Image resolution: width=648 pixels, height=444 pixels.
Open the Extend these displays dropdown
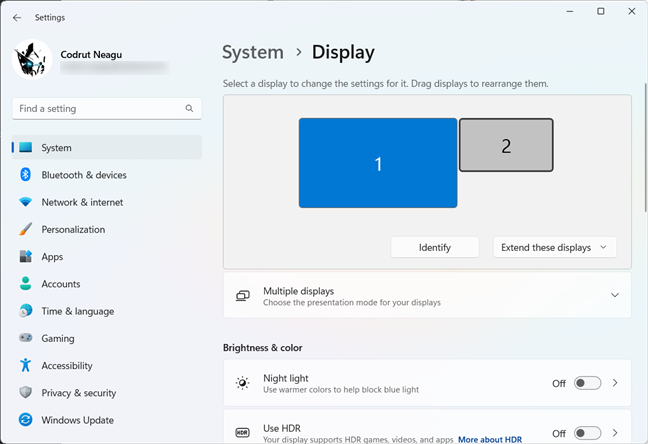[x=555, y=247]
